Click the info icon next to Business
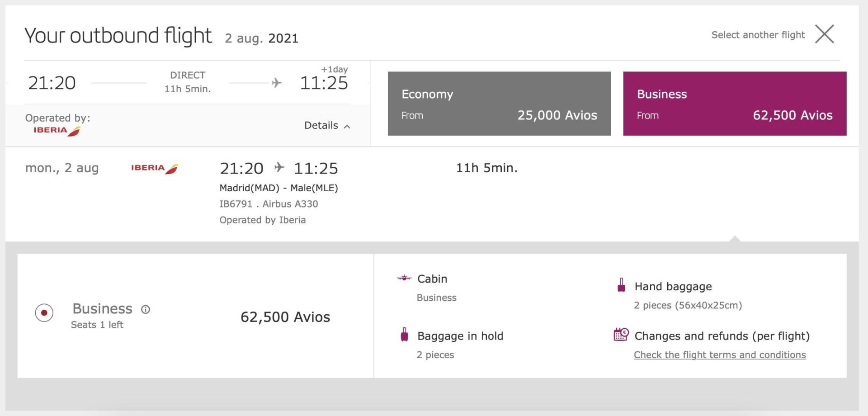 (x=146, y=309)
